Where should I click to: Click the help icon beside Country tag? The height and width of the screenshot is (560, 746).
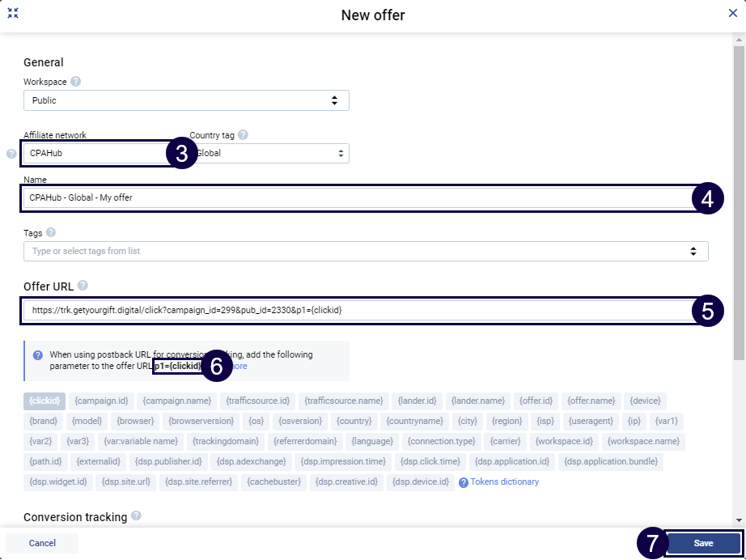tap(243, 135)
